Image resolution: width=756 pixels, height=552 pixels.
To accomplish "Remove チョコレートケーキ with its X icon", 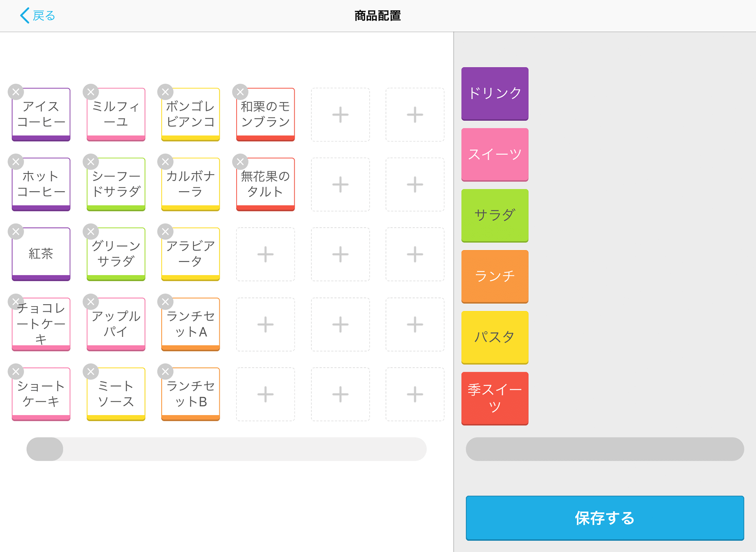I will pos(16,302).
